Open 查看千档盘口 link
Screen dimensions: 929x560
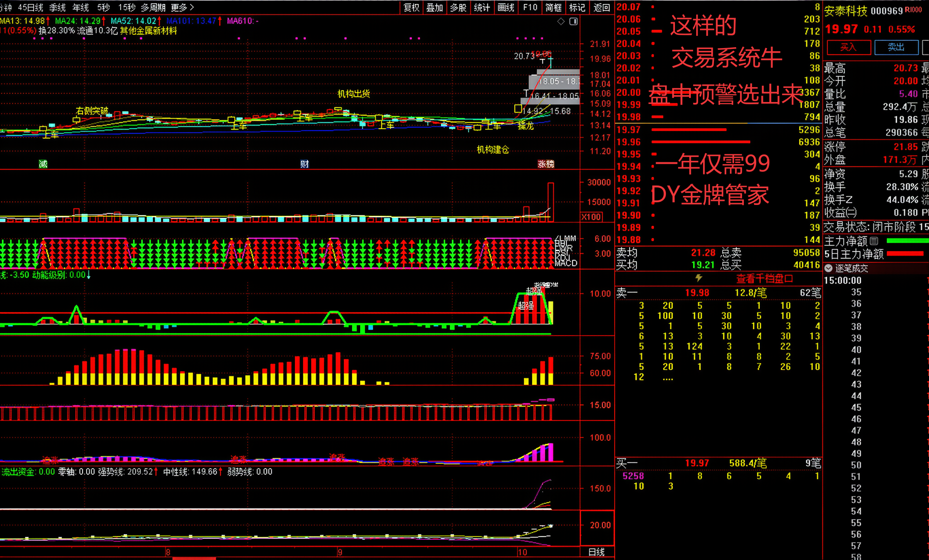764,278
